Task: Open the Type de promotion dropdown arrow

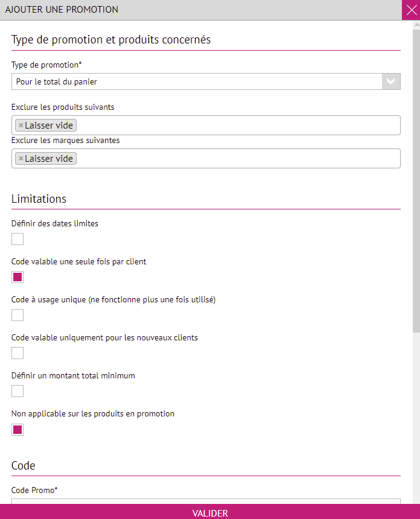Action: click(391, 81)
